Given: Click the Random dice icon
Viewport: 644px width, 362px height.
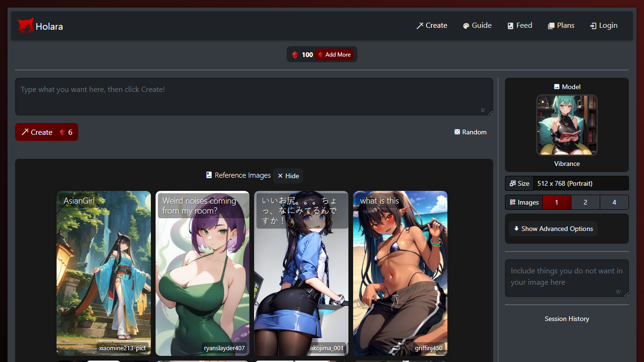Looking at the screenshot, I should [457, 132].
